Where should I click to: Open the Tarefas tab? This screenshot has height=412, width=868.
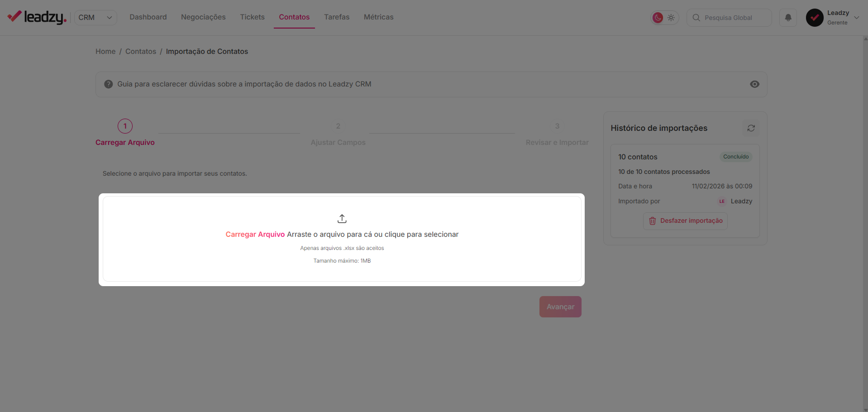tap(337, 17)
